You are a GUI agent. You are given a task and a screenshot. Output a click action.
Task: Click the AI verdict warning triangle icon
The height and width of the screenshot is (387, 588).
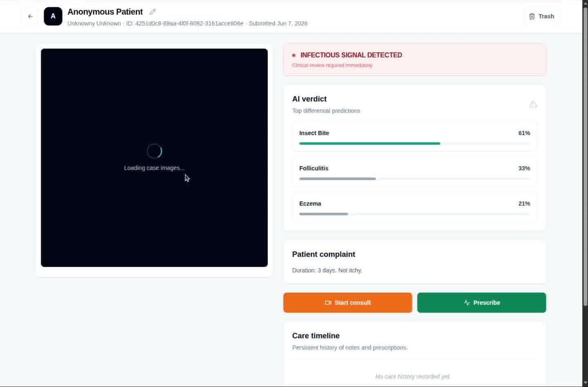[x=533, y=104]
